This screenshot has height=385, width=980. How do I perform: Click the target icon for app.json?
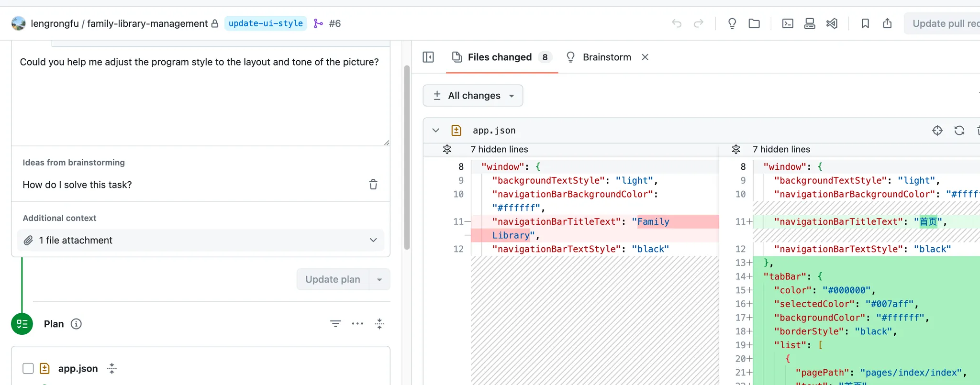pyautogui.click(x=937, y=131)
